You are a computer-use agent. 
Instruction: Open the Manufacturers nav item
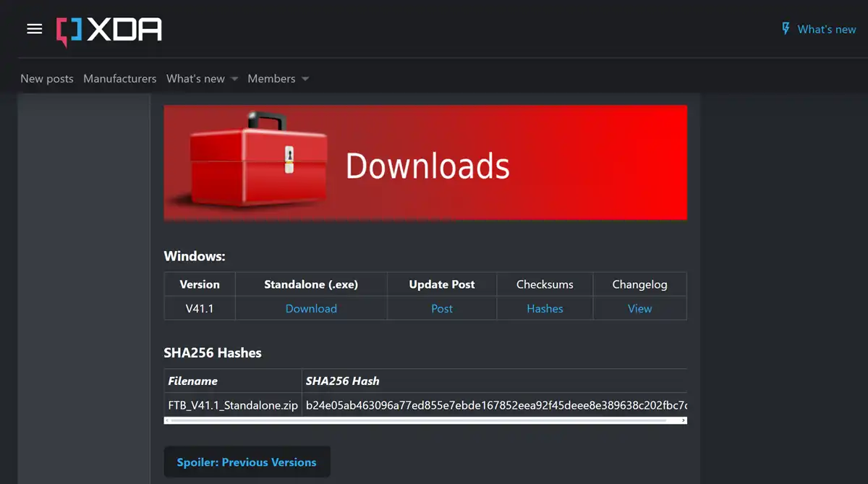[119, 78]
